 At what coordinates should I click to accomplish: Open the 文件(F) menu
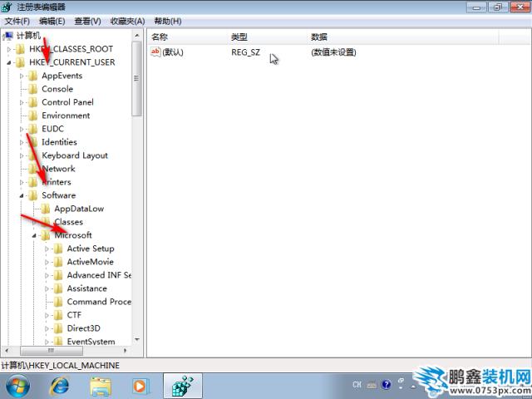(x=17, y=22)
